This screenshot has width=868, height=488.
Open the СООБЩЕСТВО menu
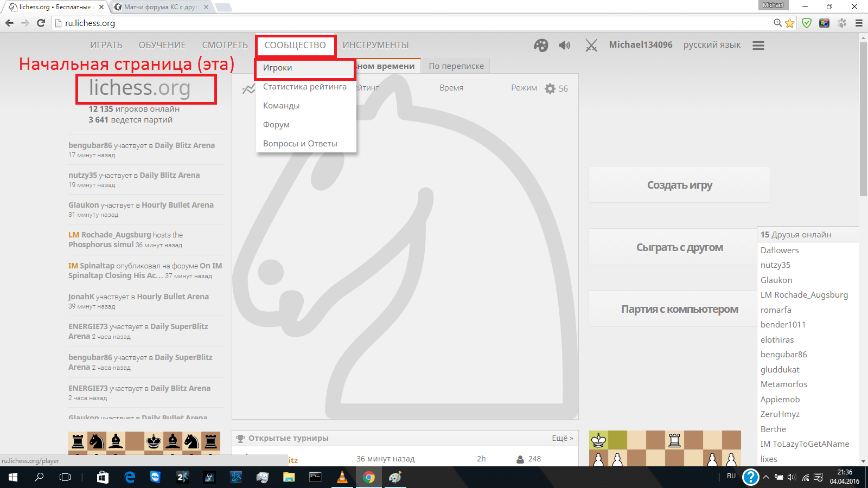tap(295, 45)
